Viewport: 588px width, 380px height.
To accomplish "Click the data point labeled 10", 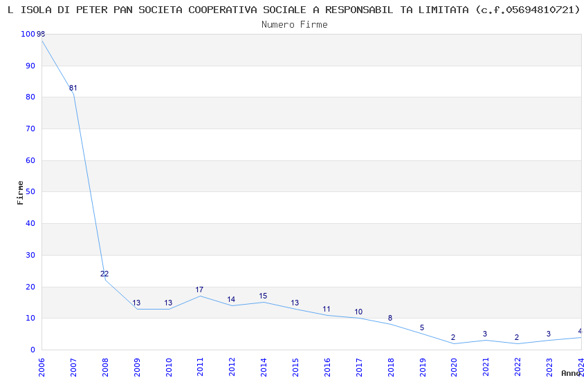I will [x=358, y=312].
